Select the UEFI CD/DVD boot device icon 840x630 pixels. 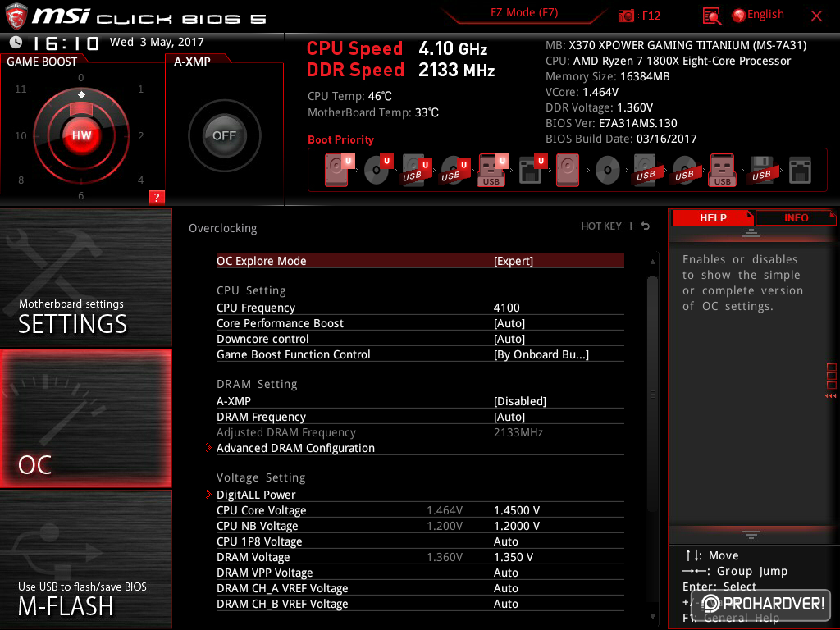377,170
